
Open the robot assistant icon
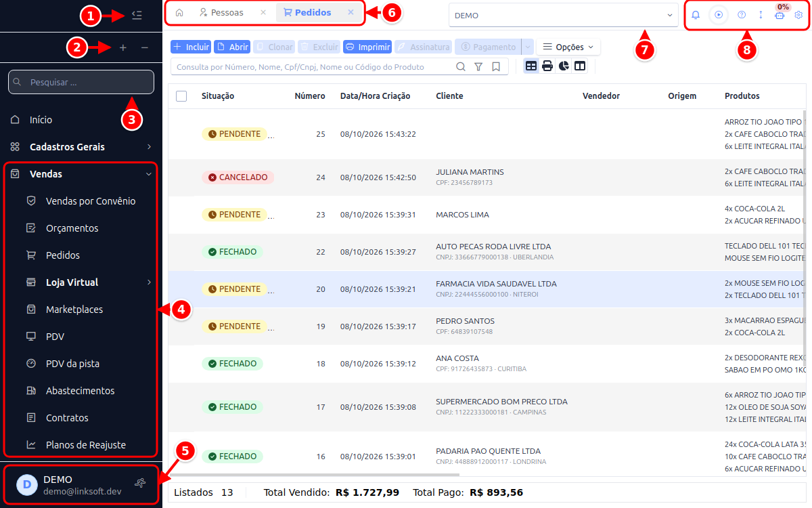[x=780, y=15]
